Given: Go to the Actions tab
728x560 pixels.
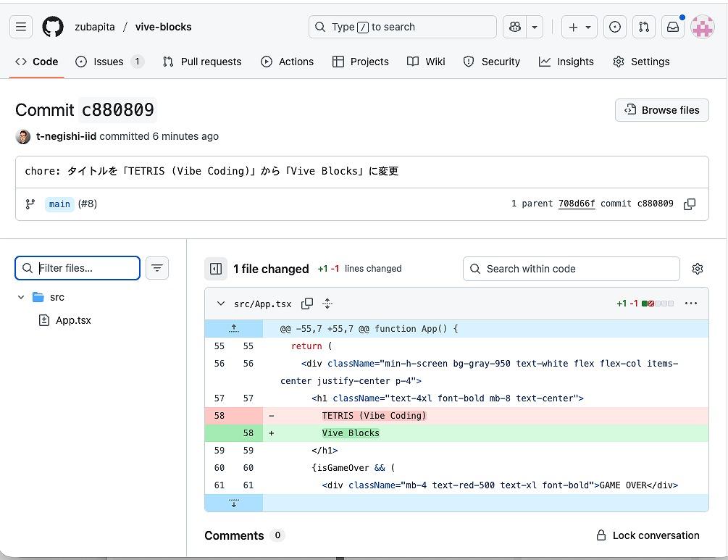Looking at the screenshot, I should (288, 62).
